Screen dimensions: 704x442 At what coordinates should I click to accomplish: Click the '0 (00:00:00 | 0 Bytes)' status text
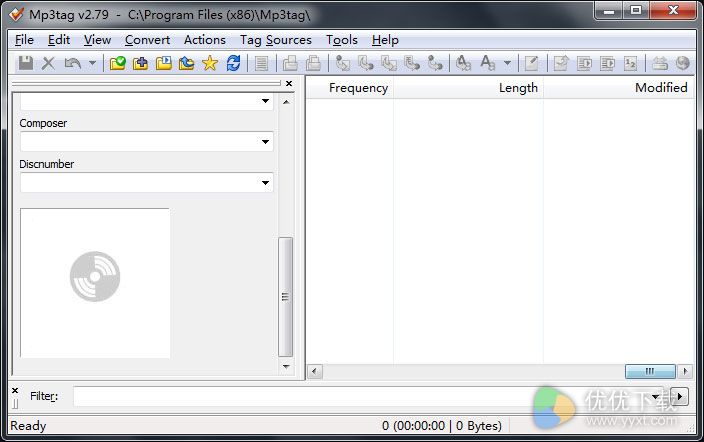[x=442, y=425]
